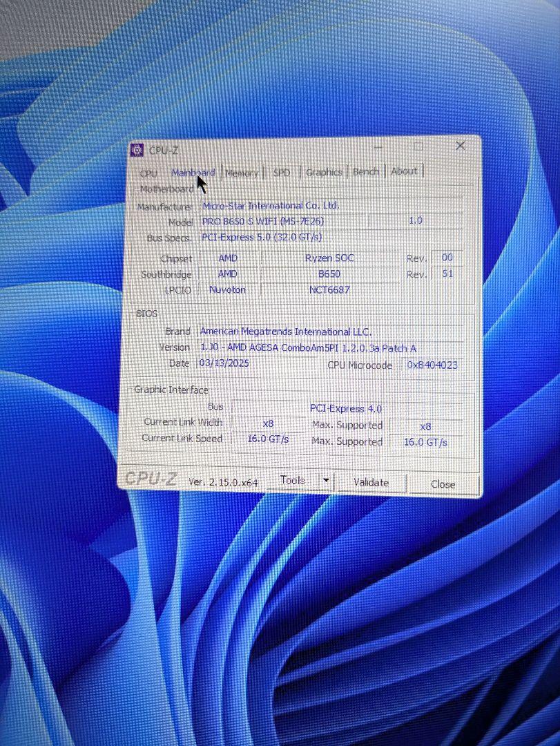
Task: Click the Tools button
Action: click(293, 481)
